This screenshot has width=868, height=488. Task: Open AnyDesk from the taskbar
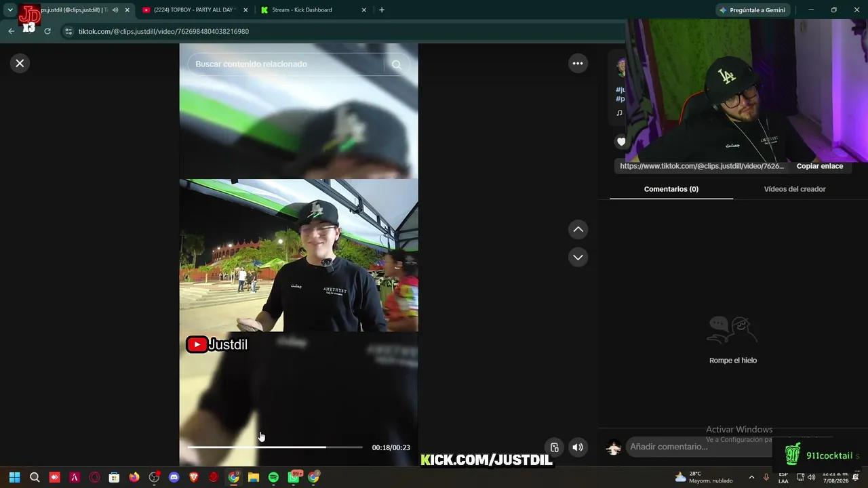pos(55,477)
